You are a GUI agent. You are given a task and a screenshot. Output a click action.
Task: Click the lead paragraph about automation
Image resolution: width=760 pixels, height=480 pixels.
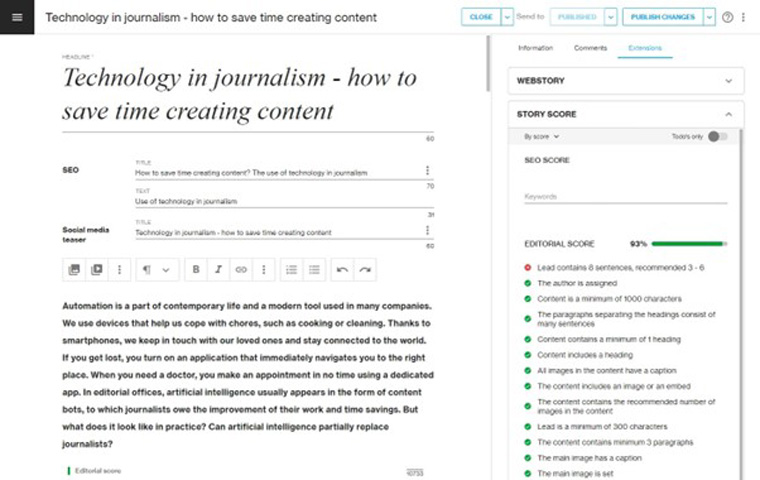pos(248,375)
